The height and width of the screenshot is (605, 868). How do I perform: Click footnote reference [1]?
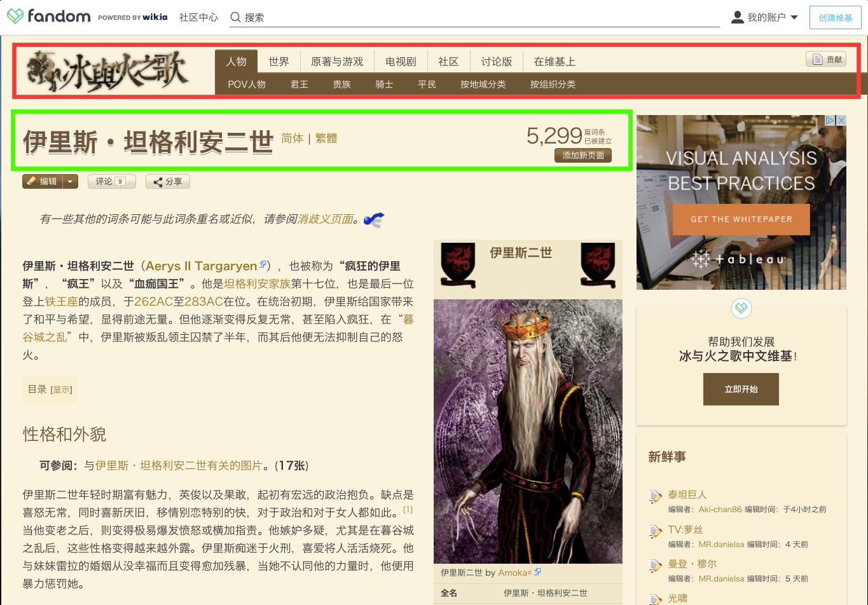click(x=408, y=510)
